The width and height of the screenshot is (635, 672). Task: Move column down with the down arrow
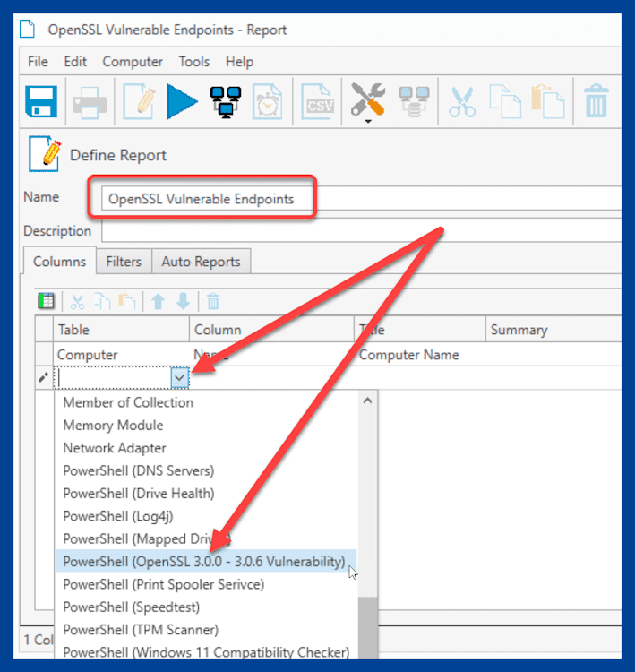[x=184, y=301]
